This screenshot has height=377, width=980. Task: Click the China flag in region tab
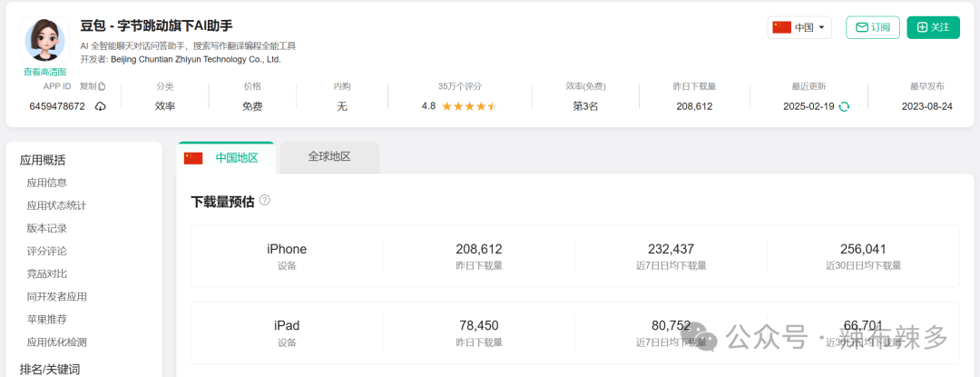193,158
